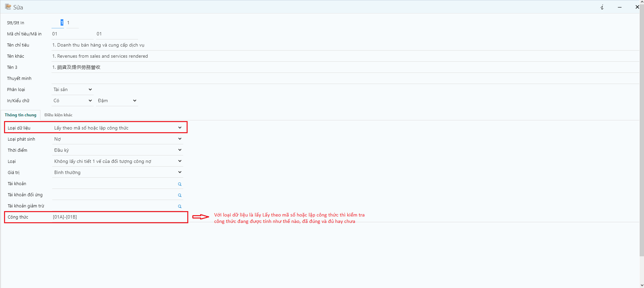Click search icon in Tài khoản giảm trừ field
The width and height of the screenshot is (644, 288).
tap(180, 206)
